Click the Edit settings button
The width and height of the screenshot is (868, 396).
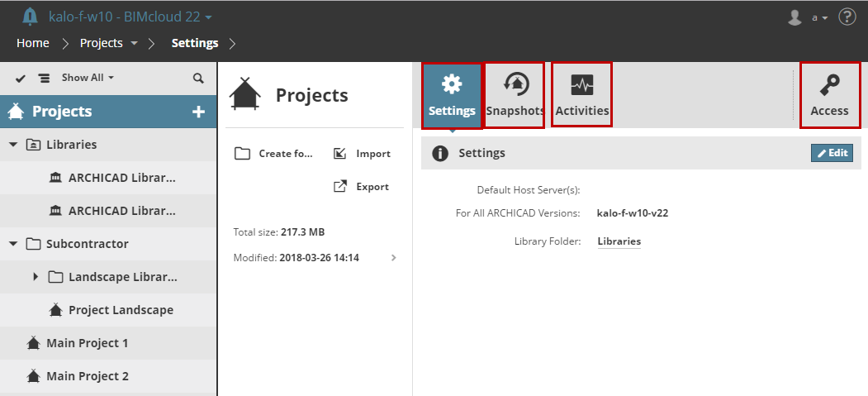coord(832,153)
